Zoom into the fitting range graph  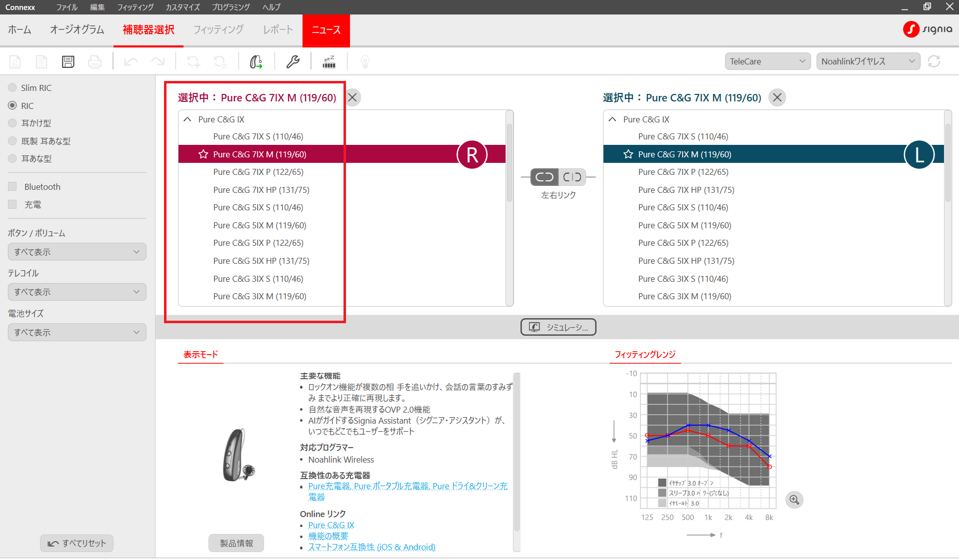tap(794, 500)
